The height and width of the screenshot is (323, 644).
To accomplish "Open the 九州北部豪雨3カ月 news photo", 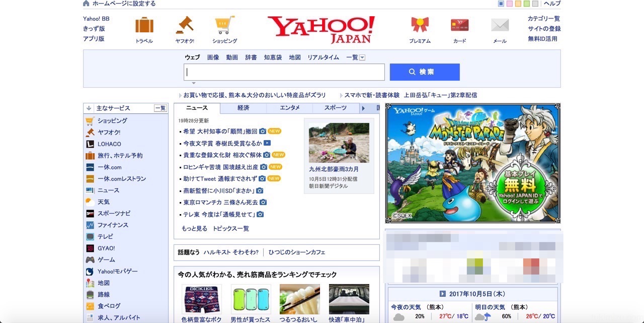I will 339,143.
